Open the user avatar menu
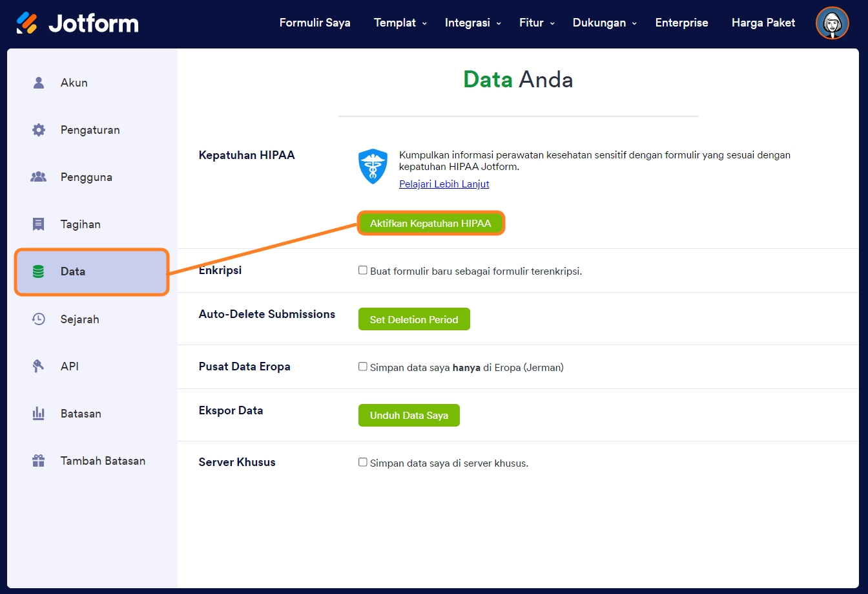Screen dimensions: 868x594 [x=832, y=23]
